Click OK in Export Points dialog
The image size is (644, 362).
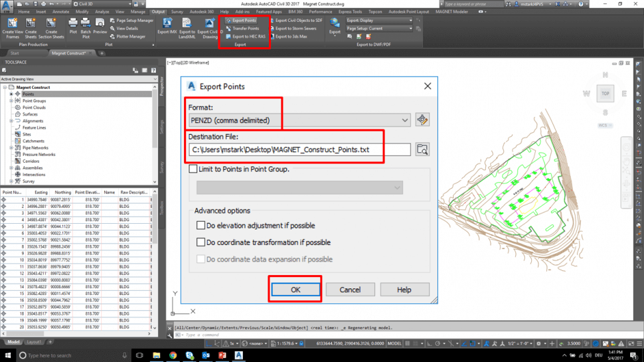click(295, 290)
